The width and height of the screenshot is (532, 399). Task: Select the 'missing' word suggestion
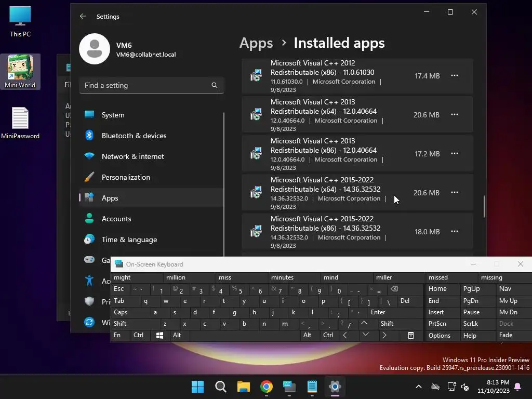(505, 277)
